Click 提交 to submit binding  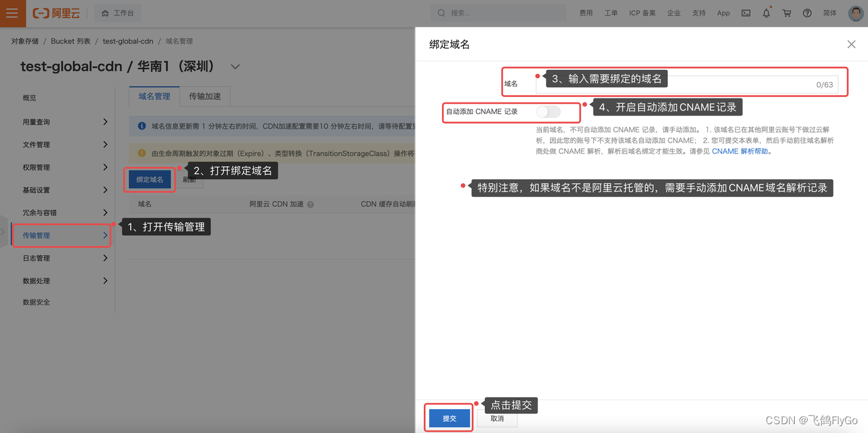[x=450, y=419]
